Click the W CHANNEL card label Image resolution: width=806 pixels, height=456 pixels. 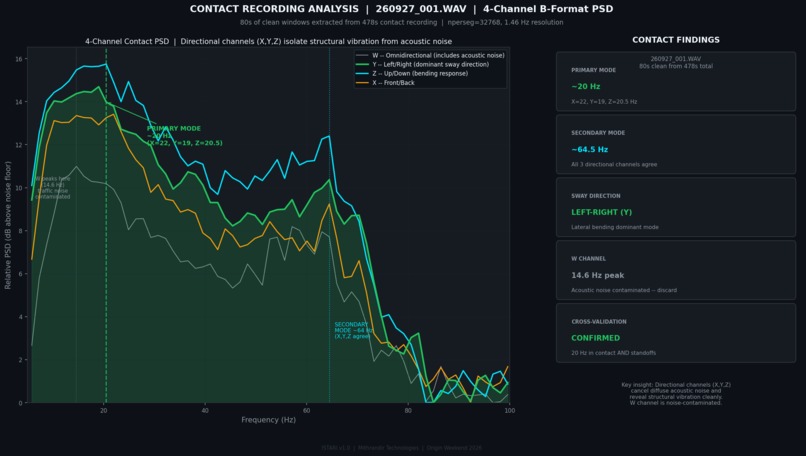point(588,259)
